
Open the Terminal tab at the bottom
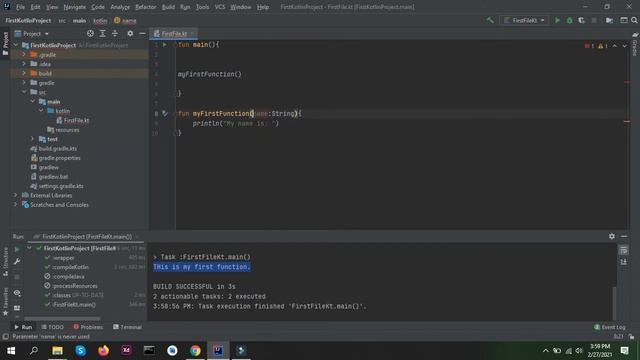tap(127, 327)
